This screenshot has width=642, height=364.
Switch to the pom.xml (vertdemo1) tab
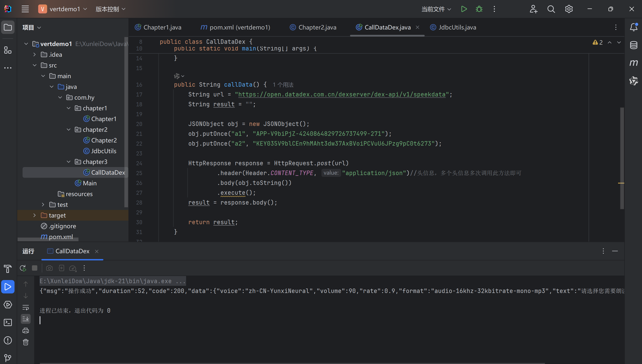[239, 27]
